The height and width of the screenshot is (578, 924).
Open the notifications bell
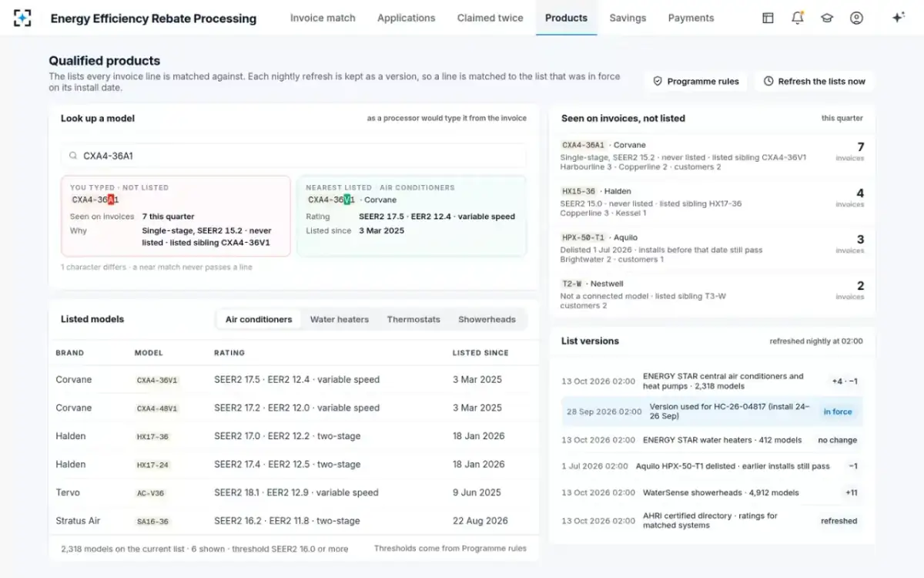tap(798, 18)
